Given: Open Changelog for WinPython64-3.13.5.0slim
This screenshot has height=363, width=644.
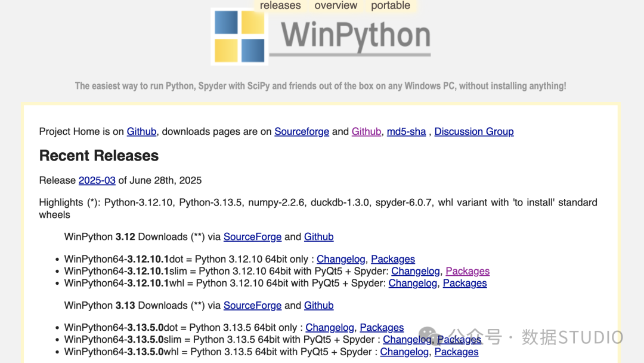Looking at the screenshot, I should pos(407,340).
